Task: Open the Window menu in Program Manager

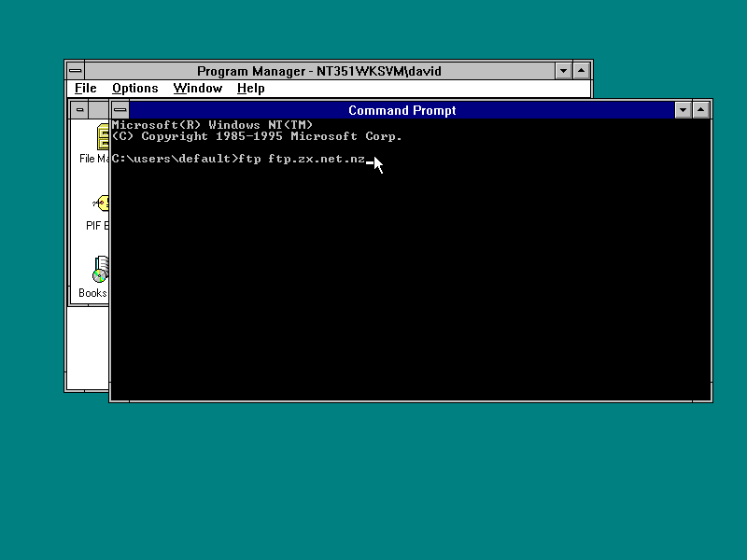Action: tap(198, 89)
